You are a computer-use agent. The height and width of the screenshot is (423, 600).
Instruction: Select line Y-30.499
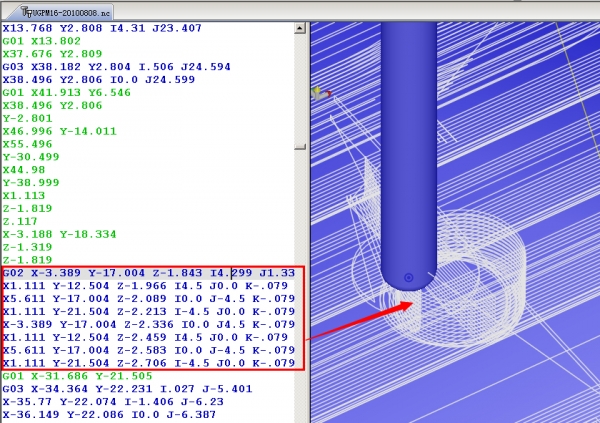[x=31, y=157]
